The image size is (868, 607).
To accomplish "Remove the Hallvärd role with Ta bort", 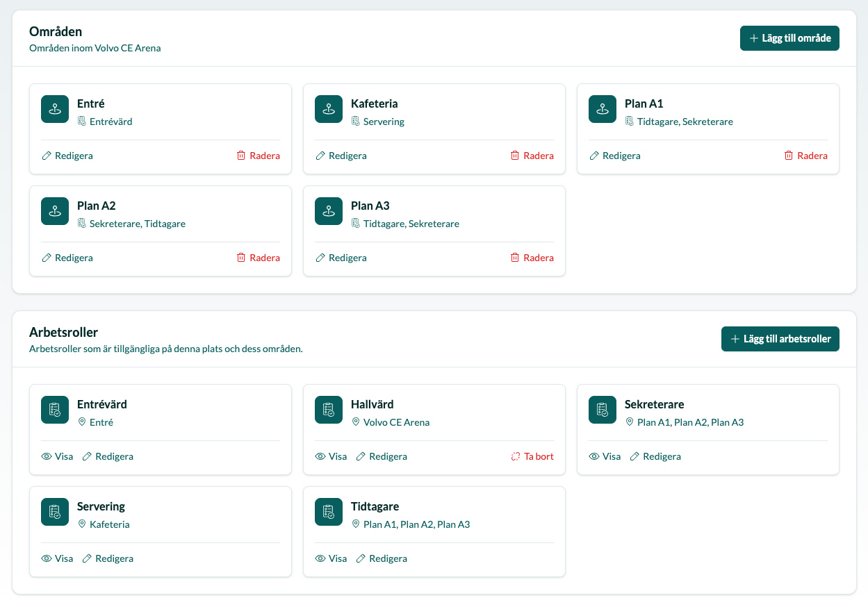I will (532, 456).
